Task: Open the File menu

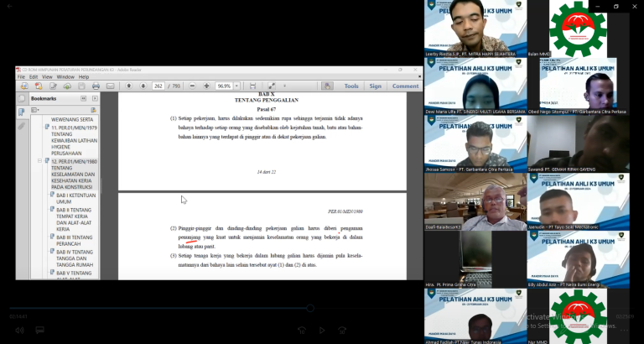Action: pos(21,77)
